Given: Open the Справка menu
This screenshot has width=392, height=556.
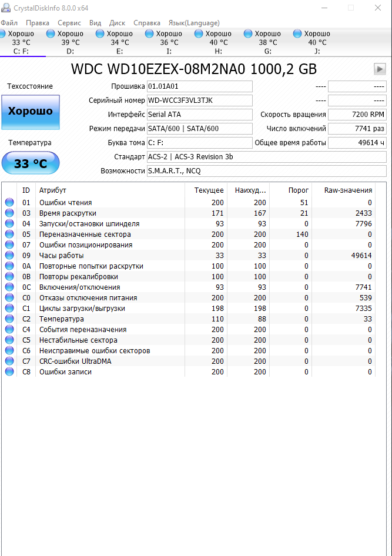Looking at the screenshot, I should [x=147, y=23].
